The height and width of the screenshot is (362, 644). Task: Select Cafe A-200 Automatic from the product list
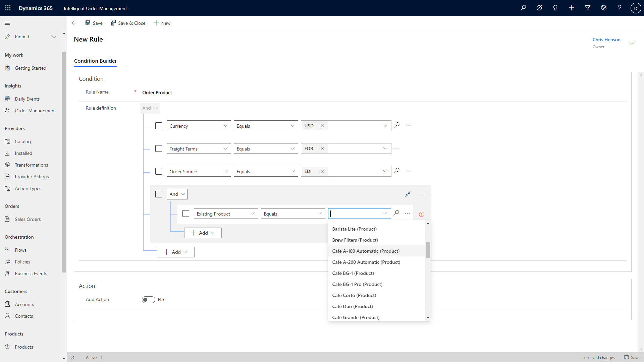point(366,262)
